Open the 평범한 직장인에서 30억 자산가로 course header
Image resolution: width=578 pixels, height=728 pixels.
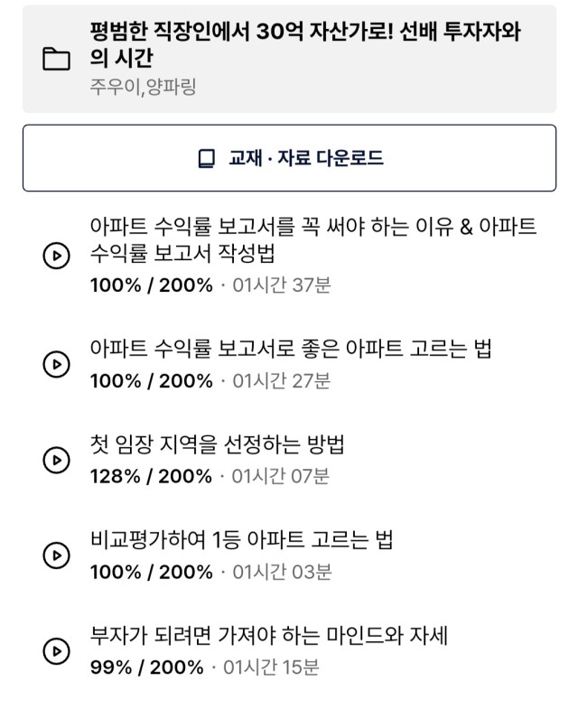click(289, 59)
